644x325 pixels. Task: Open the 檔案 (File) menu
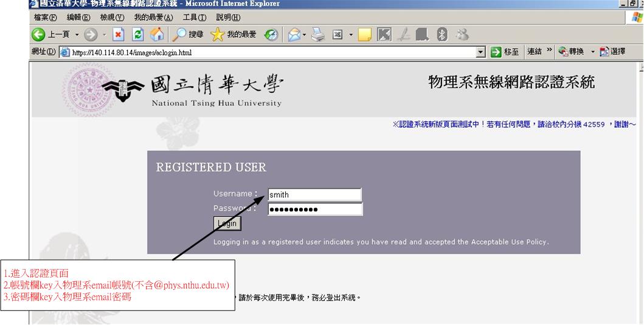click(x=46, y=18)
